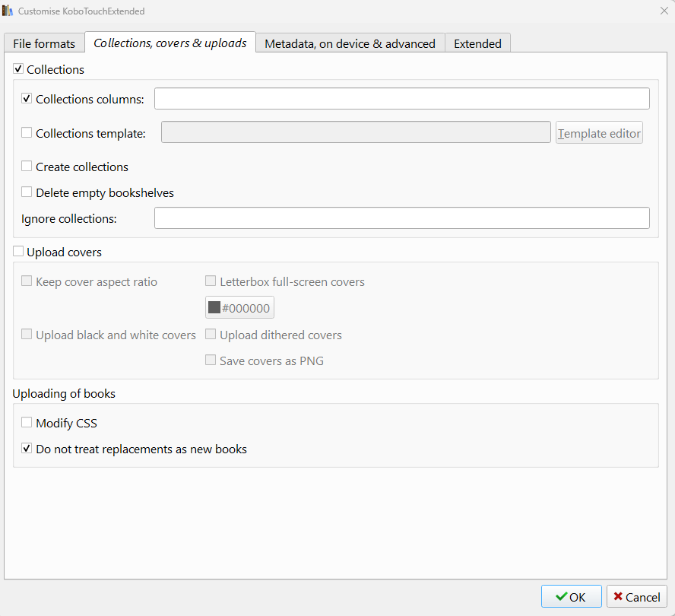Tick Keep cover aspect ratio checkbox
Screen dimensions: 675x616
(27, 281)
